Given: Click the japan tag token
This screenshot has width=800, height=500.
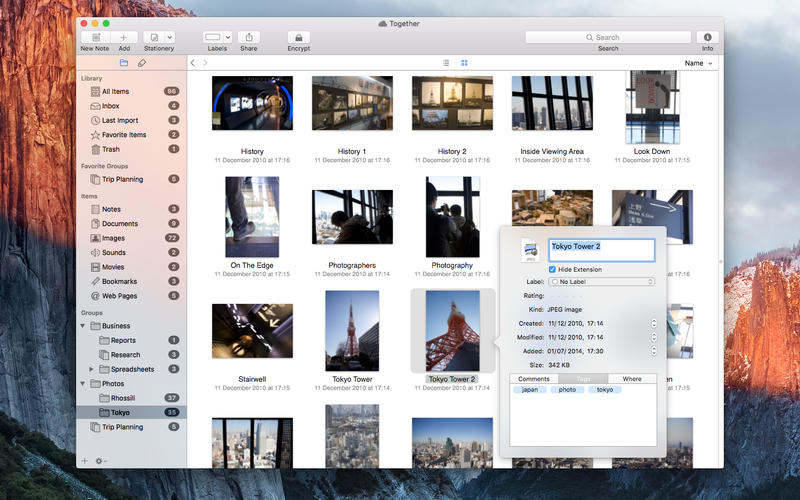Looking at the screenshot, I should (x=528, y=389).
